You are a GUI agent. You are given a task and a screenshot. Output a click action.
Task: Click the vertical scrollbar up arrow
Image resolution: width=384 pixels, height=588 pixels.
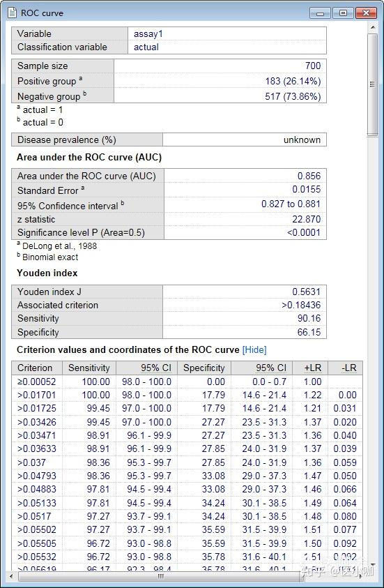click(372, 27)
